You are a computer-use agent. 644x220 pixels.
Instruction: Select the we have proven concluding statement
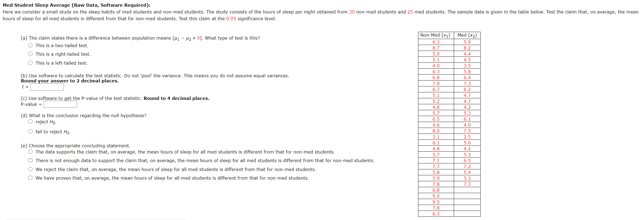(30, 177)
